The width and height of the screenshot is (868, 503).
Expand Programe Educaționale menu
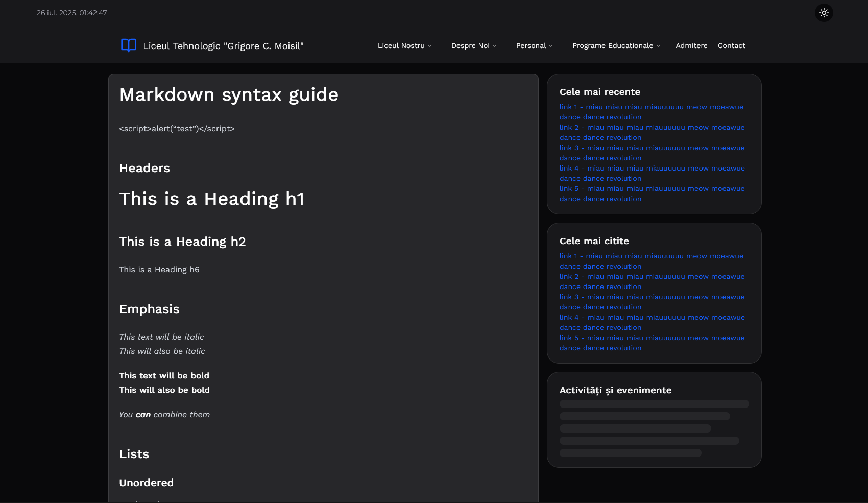tap(616, 45)
